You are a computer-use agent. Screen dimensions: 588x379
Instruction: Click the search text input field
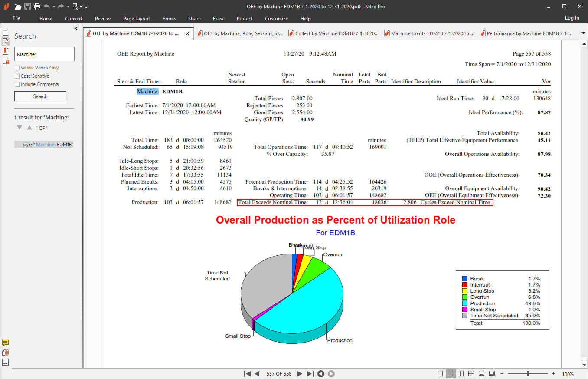(x=45, y=54)
